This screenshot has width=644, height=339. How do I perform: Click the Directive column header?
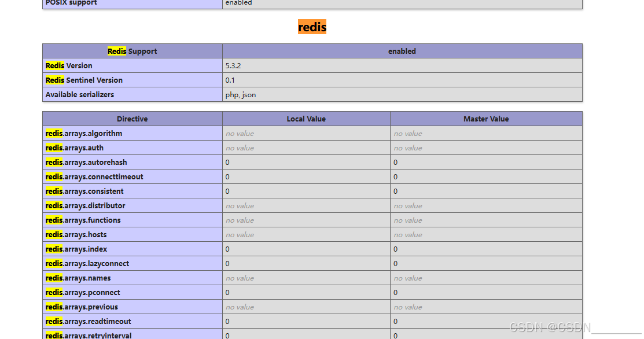[133, 119]
